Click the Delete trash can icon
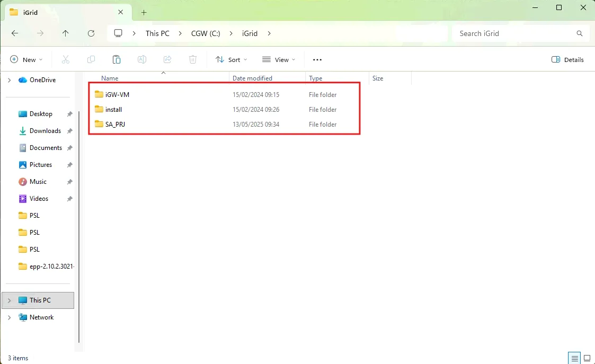 coord(193,59)
